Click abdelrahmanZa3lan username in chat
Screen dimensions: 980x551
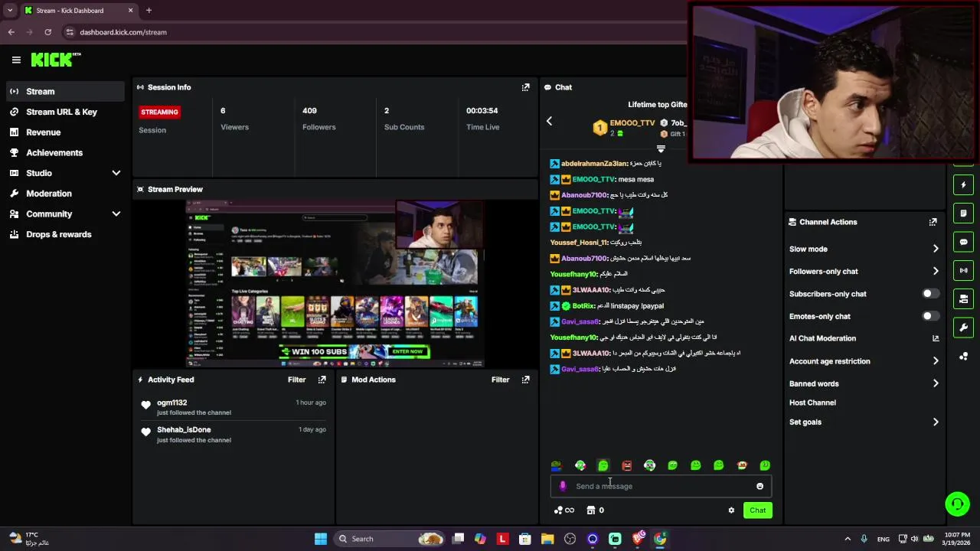pos(594,164)
